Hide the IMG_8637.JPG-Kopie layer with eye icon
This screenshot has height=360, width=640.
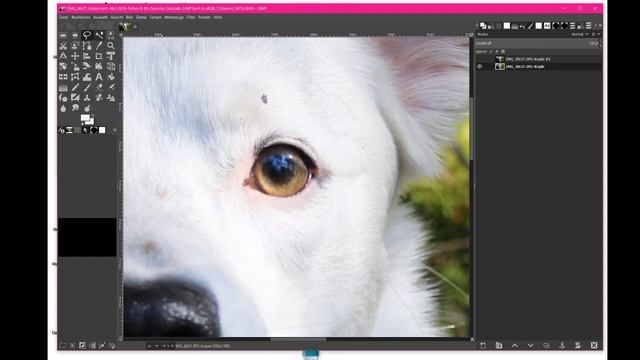(480, 67)
